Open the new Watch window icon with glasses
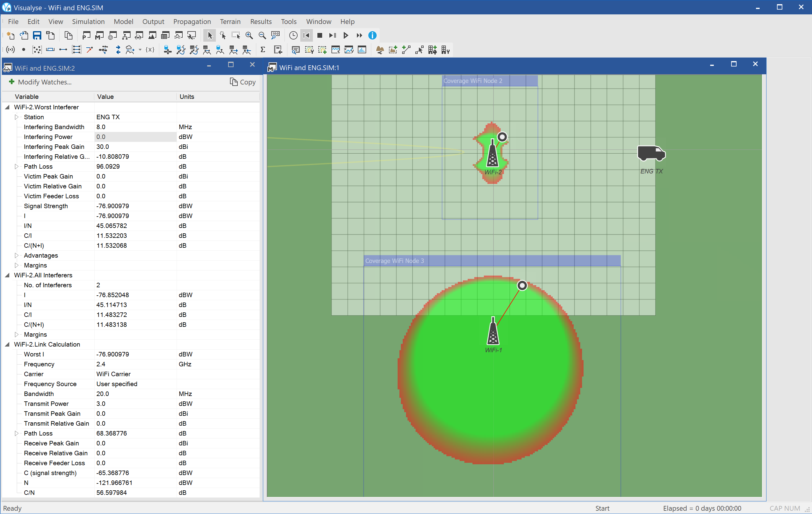 coord(139,35)
